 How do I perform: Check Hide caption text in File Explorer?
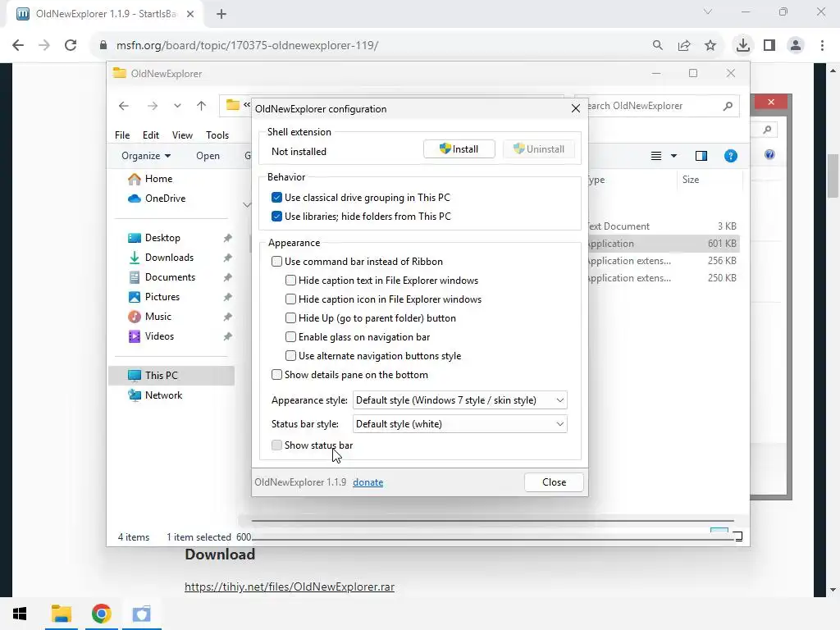click(290, 281)
